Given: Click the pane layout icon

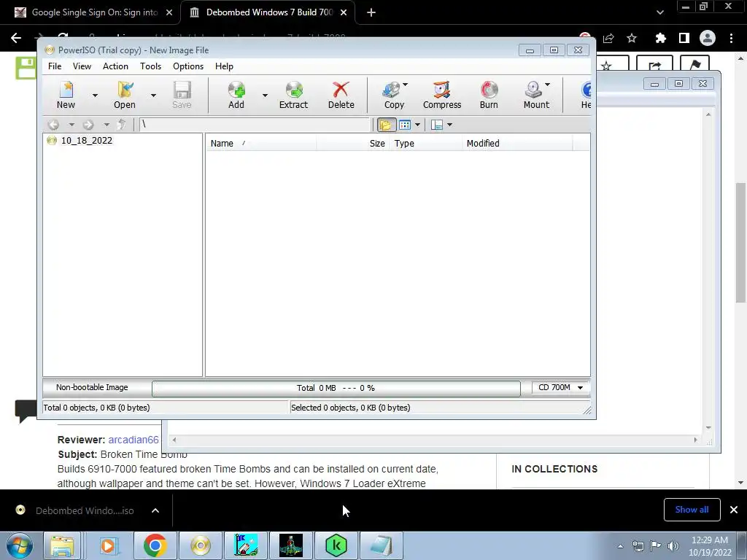Looking at the screenshot, I should [x=437, y=125].
